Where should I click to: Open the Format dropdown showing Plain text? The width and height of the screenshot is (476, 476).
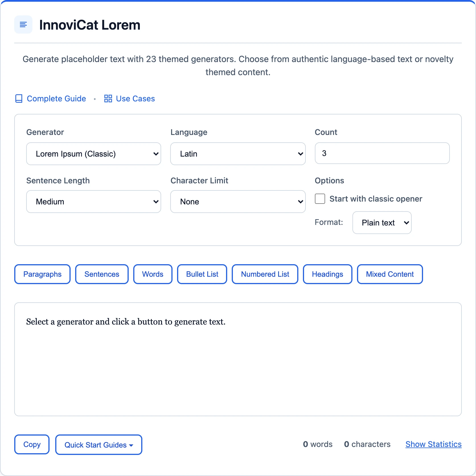coord(382,223)
